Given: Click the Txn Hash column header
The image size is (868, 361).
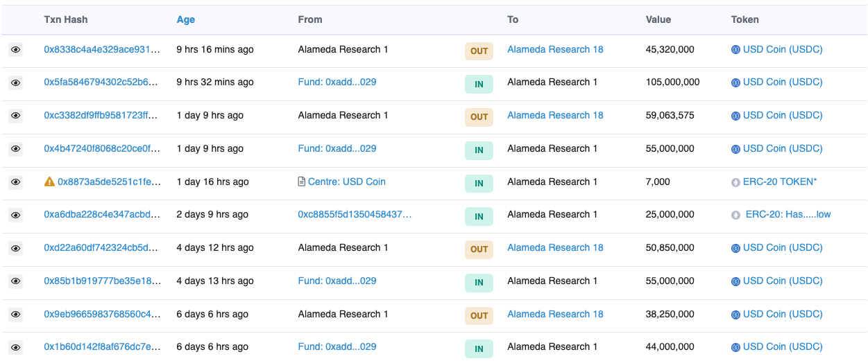Looking at the screenshot, I should (x=66, y=19).
